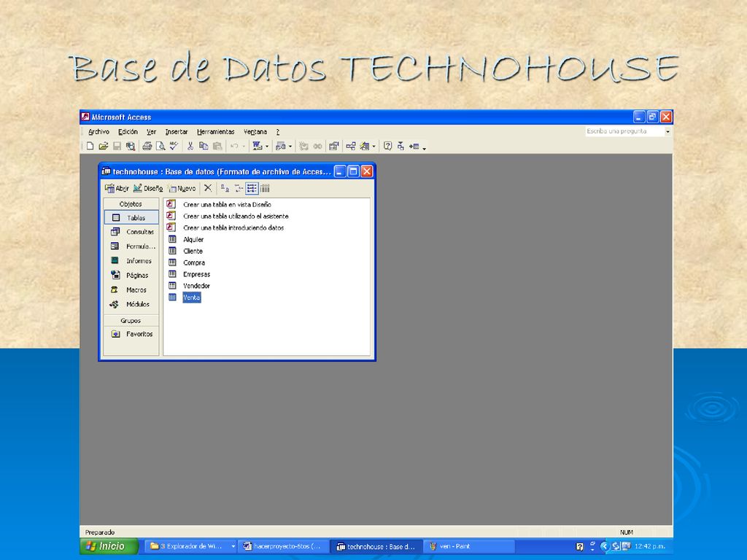The image size is (747, 560).
Task: Click the Paste clipboard icon
Action: (x=217, y=146)
